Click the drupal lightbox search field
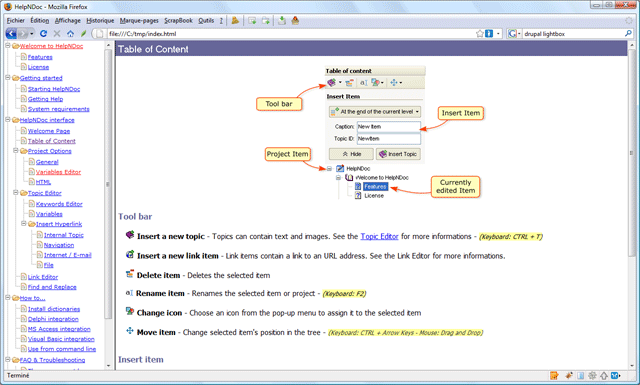 [573, 33]
